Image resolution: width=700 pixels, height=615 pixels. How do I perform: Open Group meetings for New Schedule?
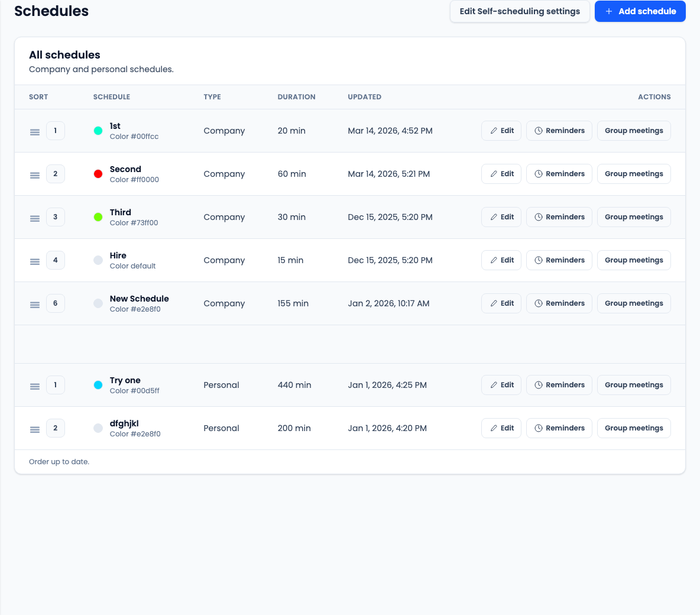[x=634, y=303]
